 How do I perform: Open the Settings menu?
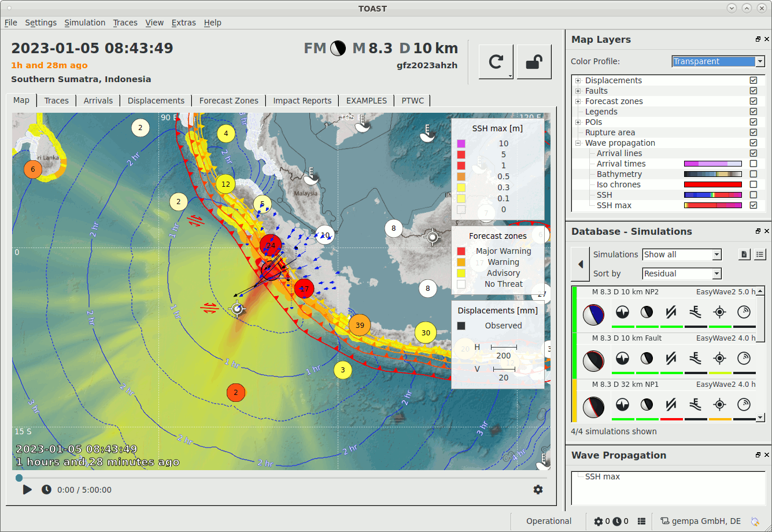40,23
